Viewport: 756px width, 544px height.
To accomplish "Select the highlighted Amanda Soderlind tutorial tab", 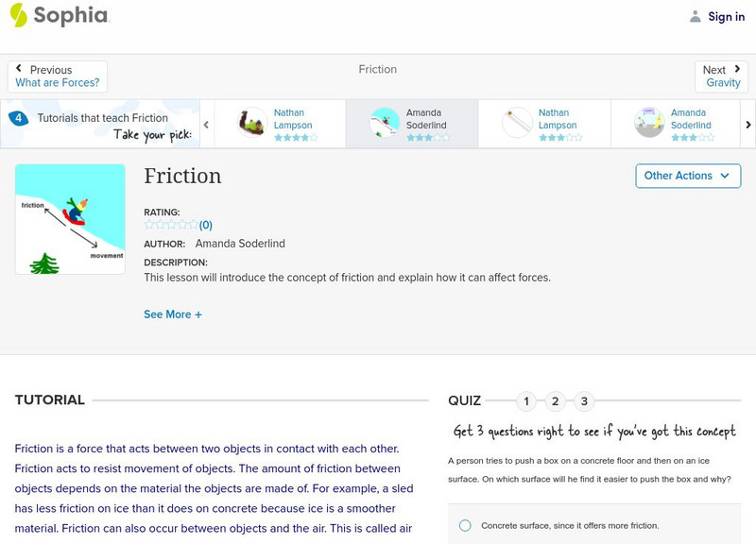I will (x=412, y=124).
